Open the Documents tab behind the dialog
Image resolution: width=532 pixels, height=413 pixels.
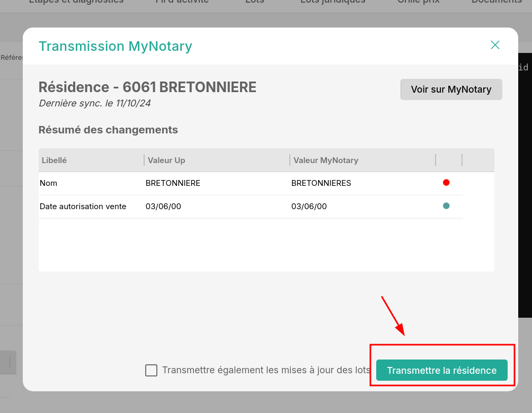tap(496, 2)
